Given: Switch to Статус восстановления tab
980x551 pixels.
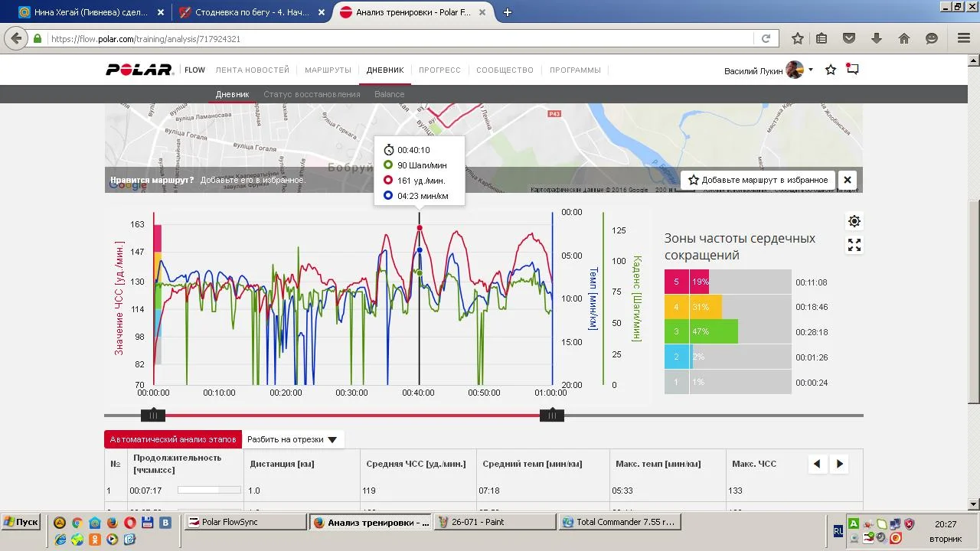Looking at the screenshot, I should [x=312, y=94].
